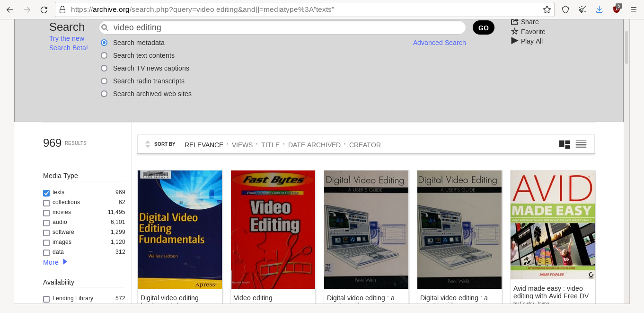Image resolution: width=644 pixels, height=313 pixels.
Task: Sort results by Relevance
Action: [x=204, y=145]
